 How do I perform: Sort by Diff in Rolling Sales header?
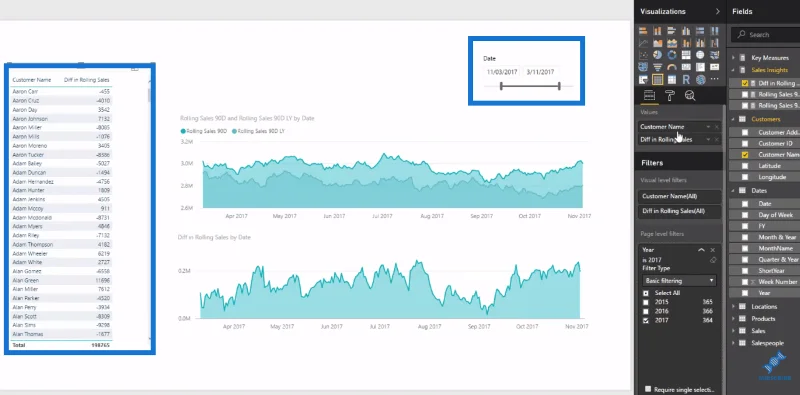pyautogui.click(x=87, y=80)
